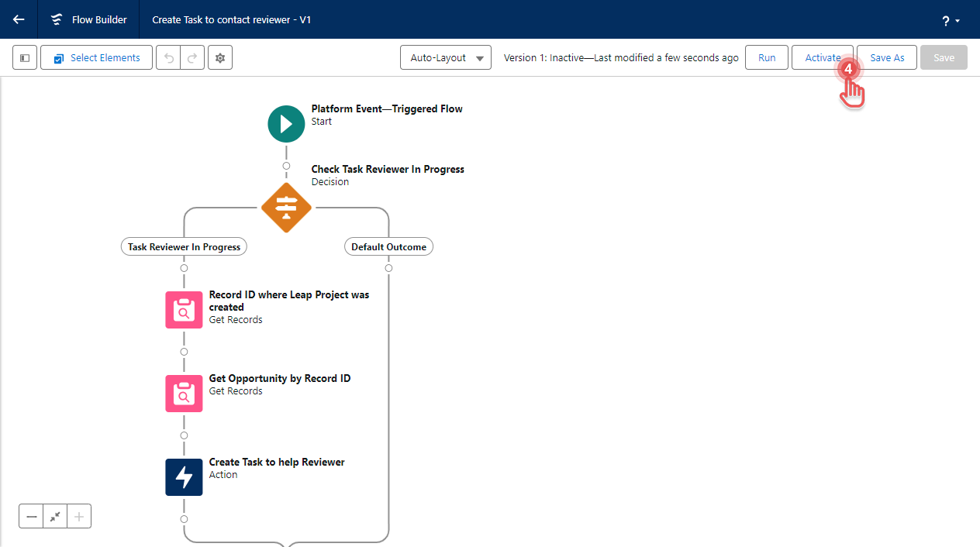Image resolution: width=980 pixels, height=547 pixels.
Task: Open the Record ID Get Records element icon
Action: (x=184, y=310)
